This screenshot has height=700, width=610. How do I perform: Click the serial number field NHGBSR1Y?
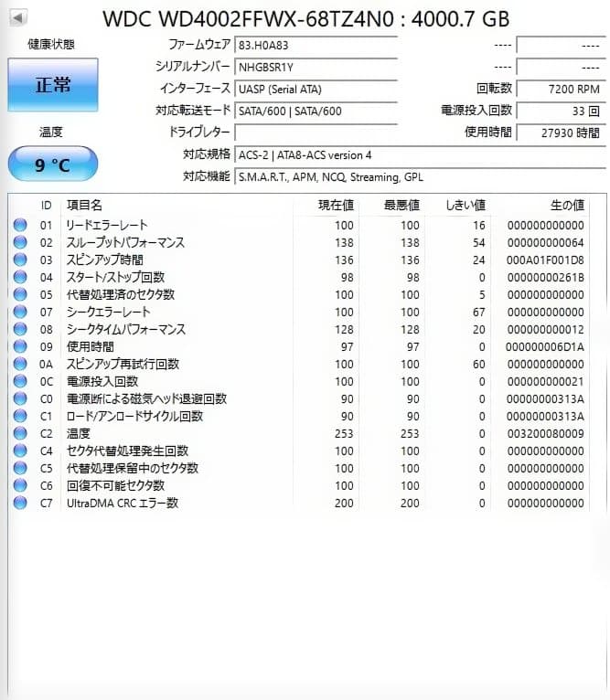point(315,67)
